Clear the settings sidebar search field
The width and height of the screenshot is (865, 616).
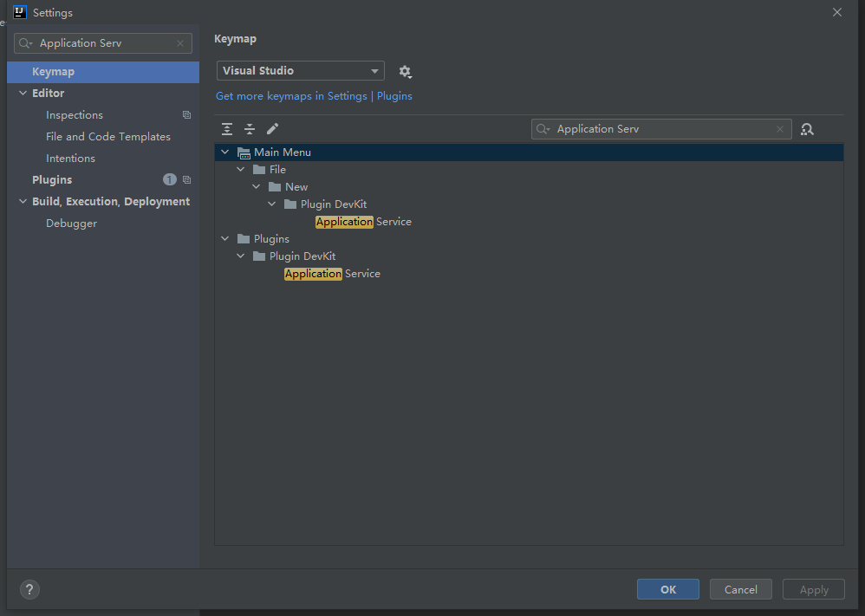(x=180, y=43)
